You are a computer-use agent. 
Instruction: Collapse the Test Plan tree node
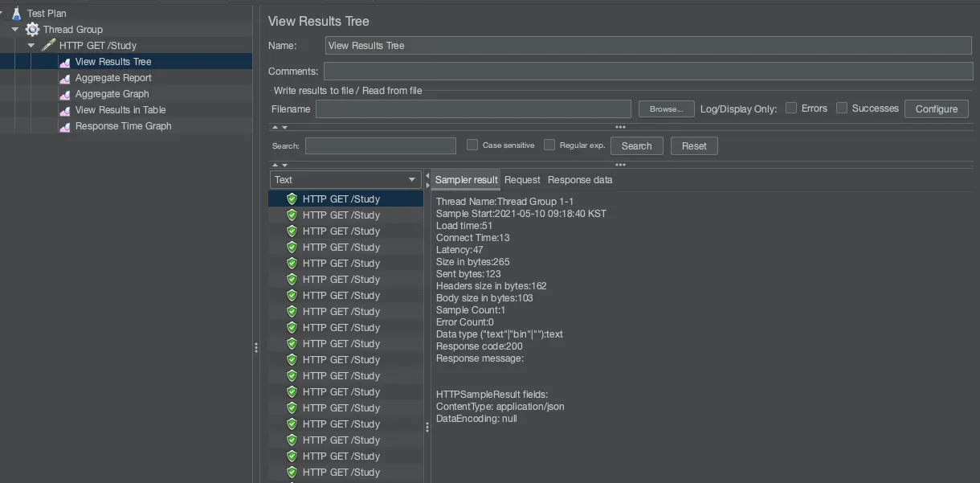[x=2, y=14]
